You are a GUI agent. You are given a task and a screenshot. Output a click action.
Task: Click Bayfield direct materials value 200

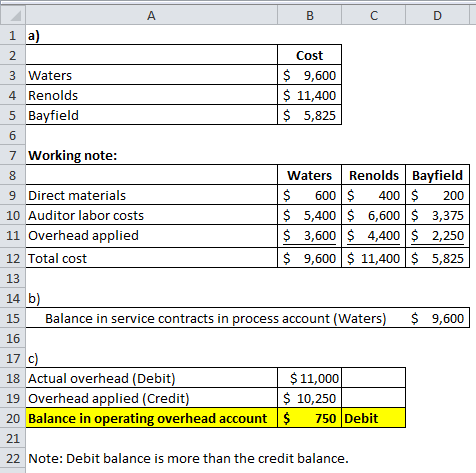pos(437,195)
